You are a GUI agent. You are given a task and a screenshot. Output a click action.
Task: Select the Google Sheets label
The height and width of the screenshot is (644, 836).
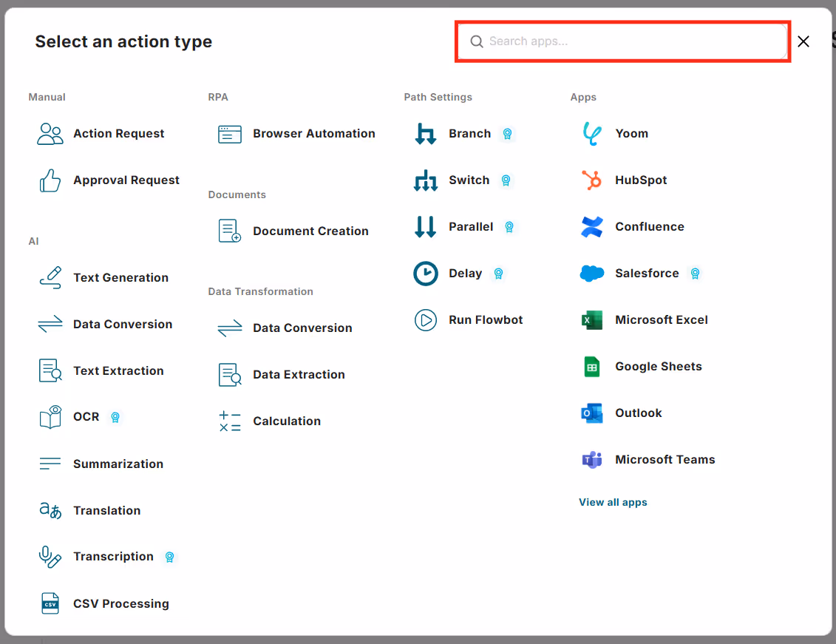coord(659,367)
